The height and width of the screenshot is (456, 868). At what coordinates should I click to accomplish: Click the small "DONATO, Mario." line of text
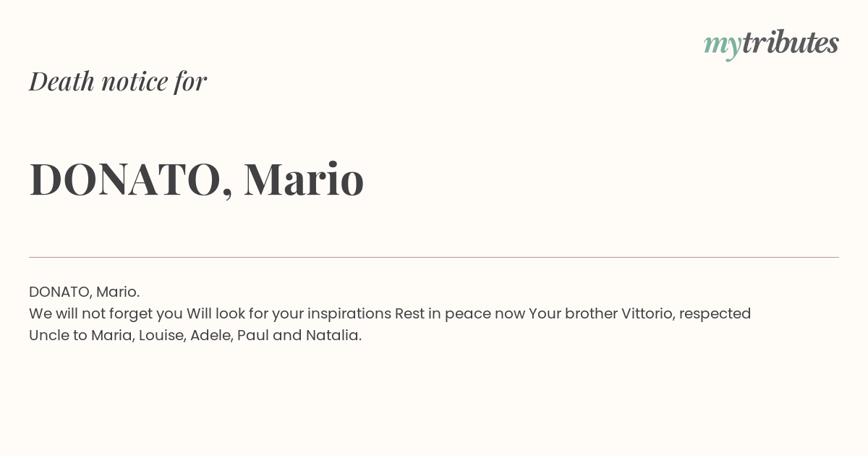84,292
